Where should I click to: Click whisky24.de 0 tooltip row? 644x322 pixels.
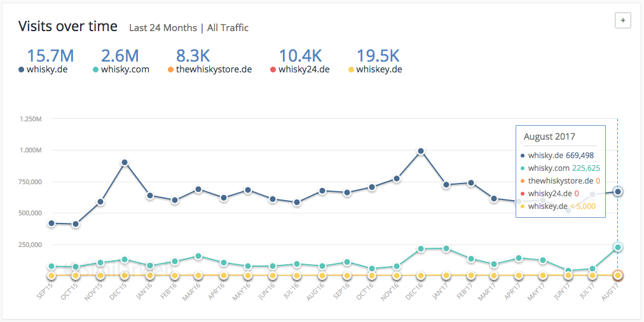(x=549, y=194)
